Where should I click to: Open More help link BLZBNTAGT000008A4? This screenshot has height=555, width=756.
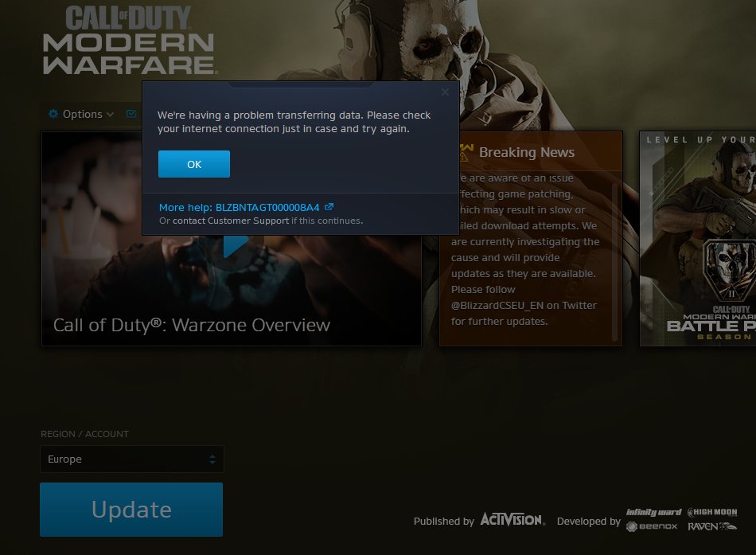pyautogui.click(x=240, y=208)
